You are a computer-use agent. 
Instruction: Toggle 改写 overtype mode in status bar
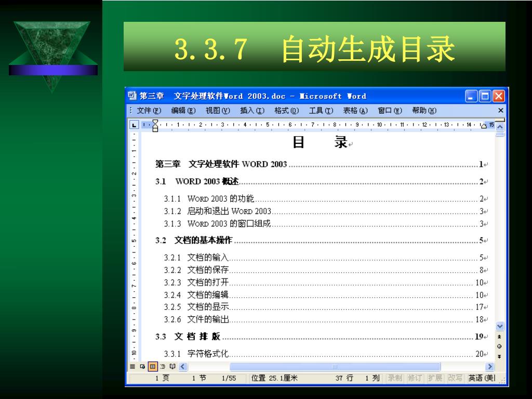[x=455, y=378]
